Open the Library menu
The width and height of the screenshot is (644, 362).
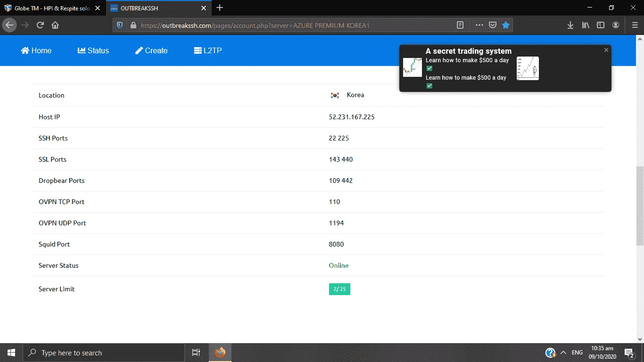pyautogui.click(x=586, y=25)
